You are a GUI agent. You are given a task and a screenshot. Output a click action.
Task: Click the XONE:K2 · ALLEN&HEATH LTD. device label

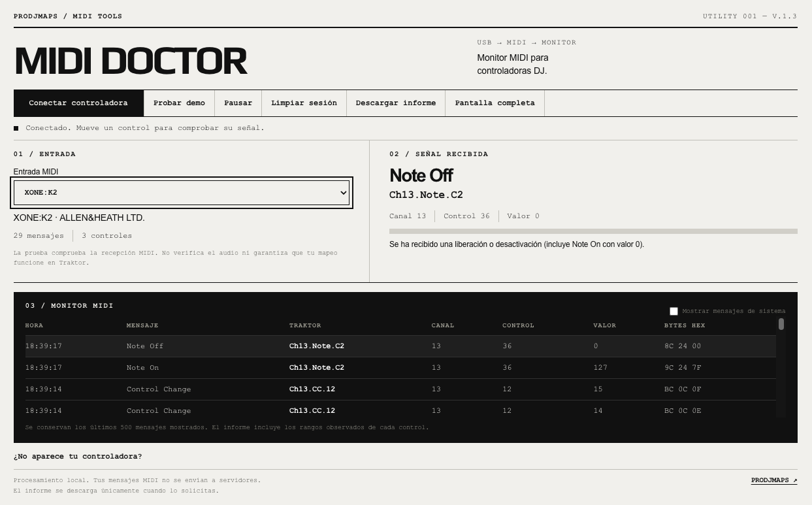click(79, 218)
